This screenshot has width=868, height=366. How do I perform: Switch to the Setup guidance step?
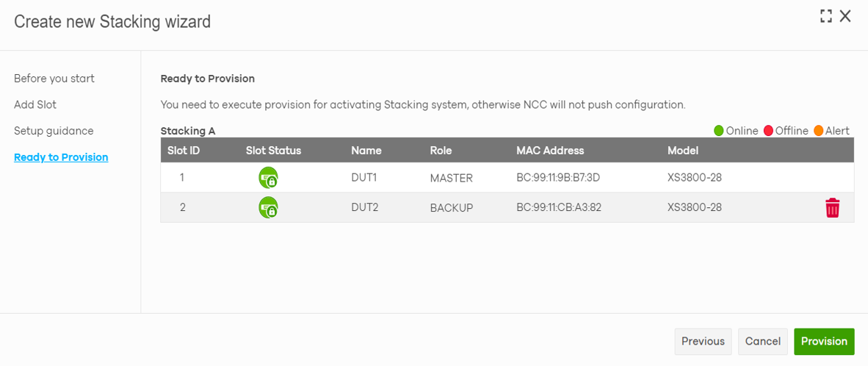[54, 131]
